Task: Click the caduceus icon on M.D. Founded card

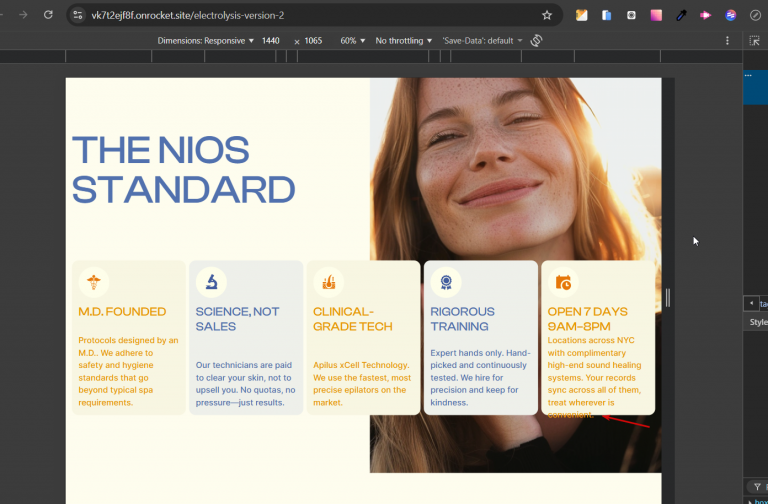Action: [94, 282]
